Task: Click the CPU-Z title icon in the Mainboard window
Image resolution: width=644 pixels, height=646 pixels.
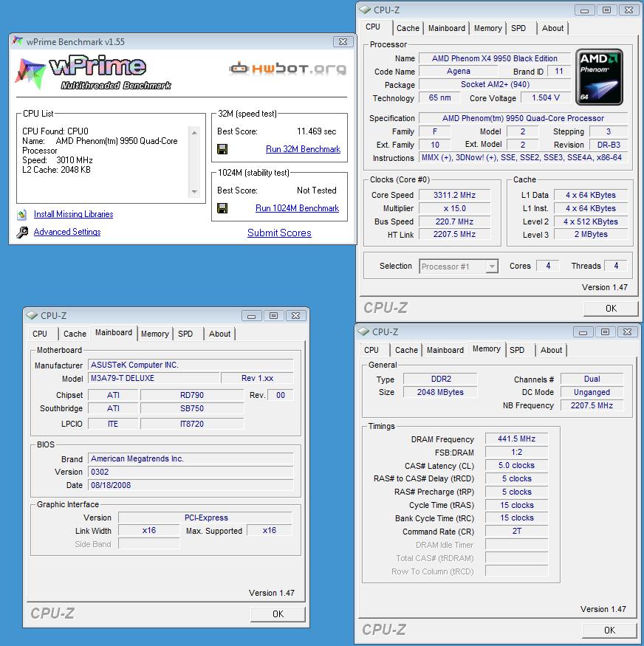Action: 32,315
